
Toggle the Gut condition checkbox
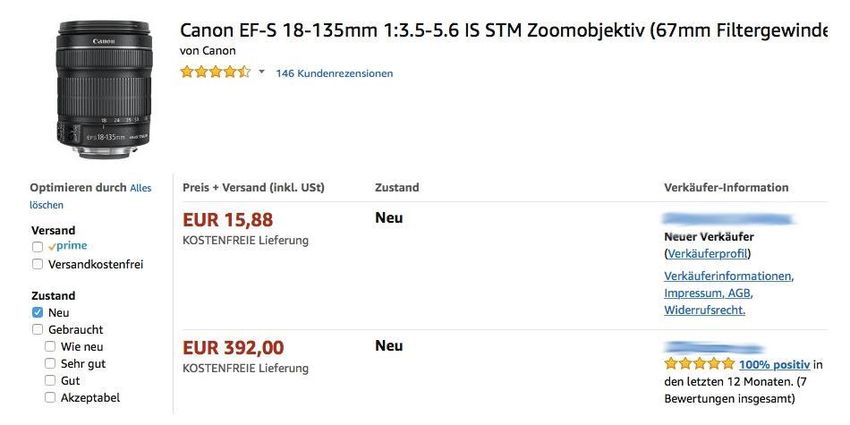click(50, 381)
